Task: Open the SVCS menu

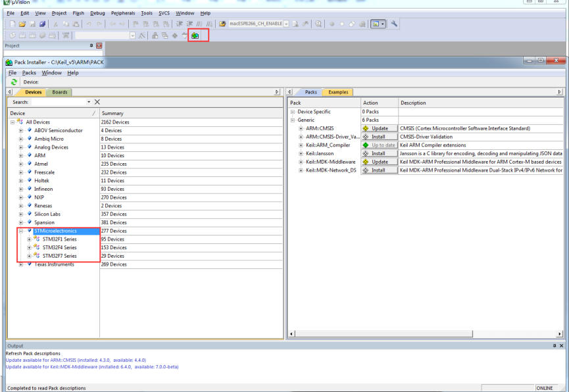Action: pyautogui.click(x=164, y=13)
